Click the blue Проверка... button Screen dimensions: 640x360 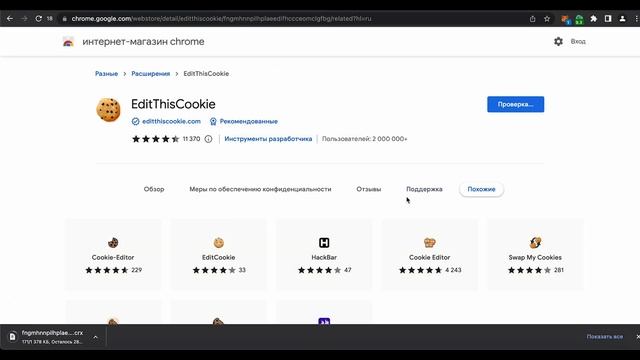(516, 104)
